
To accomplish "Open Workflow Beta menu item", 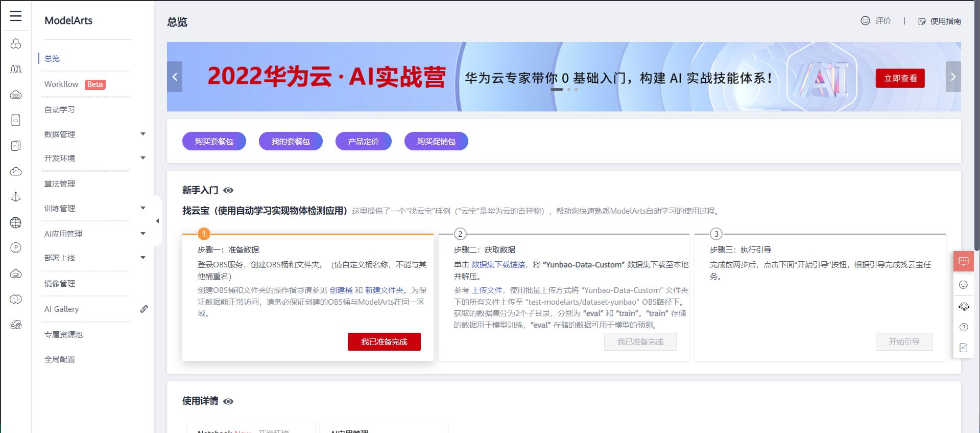I will [x=61, y=84].
